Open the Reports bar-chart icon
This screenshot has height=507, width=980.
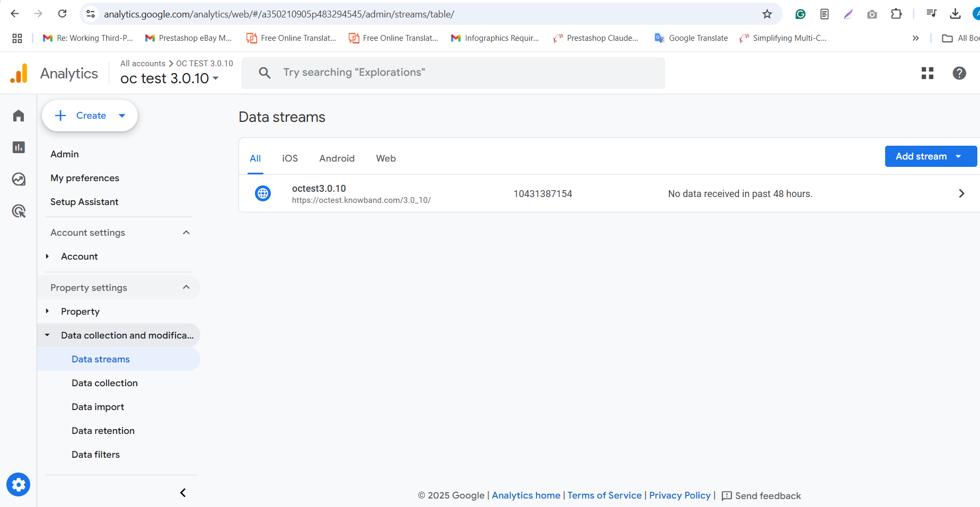coord(19,147)
